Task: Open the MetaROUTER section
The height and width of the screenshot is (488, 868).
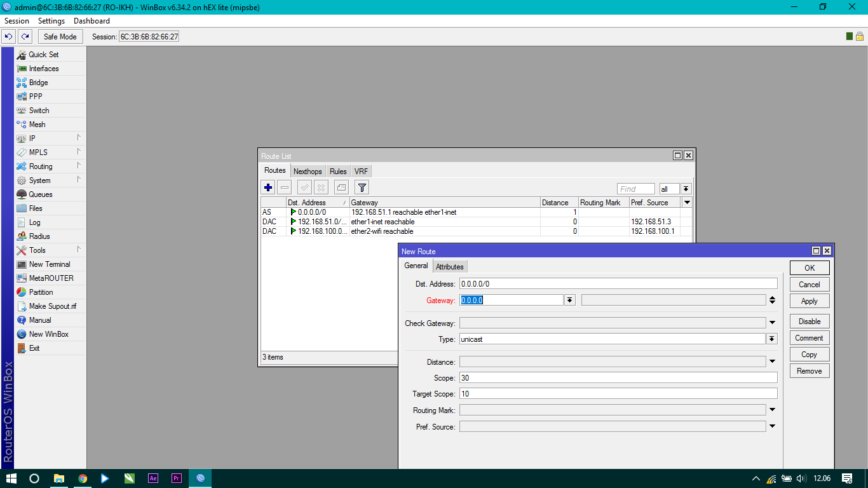Action: coord(50,278)
